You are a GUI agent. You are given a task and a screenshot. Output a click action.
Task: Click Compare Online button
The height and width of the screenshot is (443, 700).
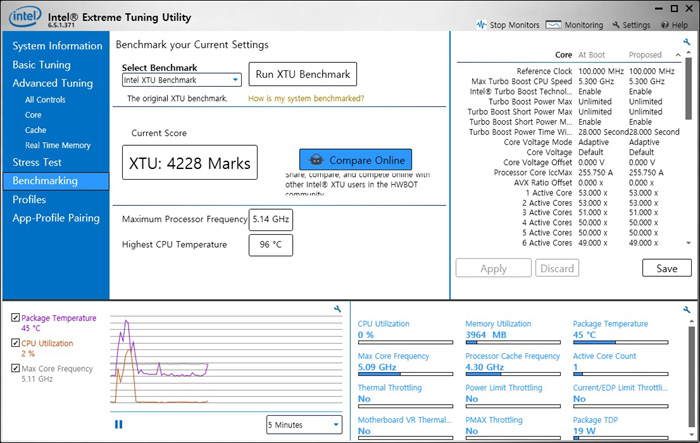click(x=355, y=160)
